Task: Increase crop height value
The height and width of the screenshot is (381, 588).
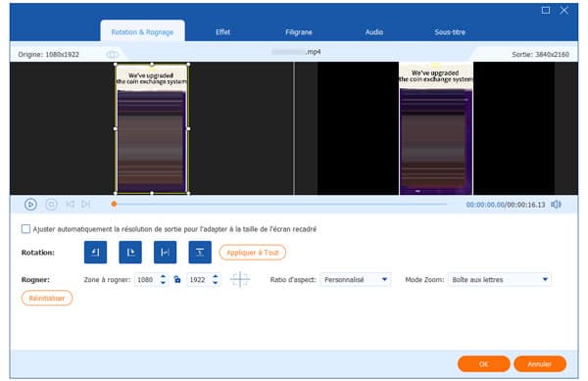Action: point(216,276)
